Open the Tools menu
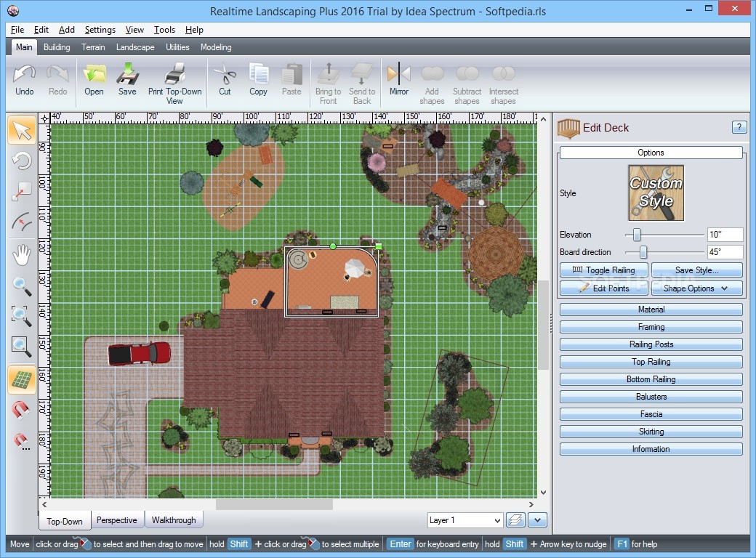Image resolution: width=756 pixels, height=558 pixels. (x=164, y=30)
